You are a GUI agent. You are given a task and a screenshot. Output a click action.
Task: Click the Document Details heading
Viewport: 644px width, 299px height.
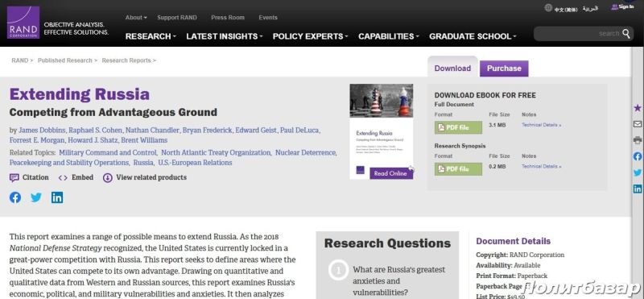pyautogui.click(x=513, y=242)
